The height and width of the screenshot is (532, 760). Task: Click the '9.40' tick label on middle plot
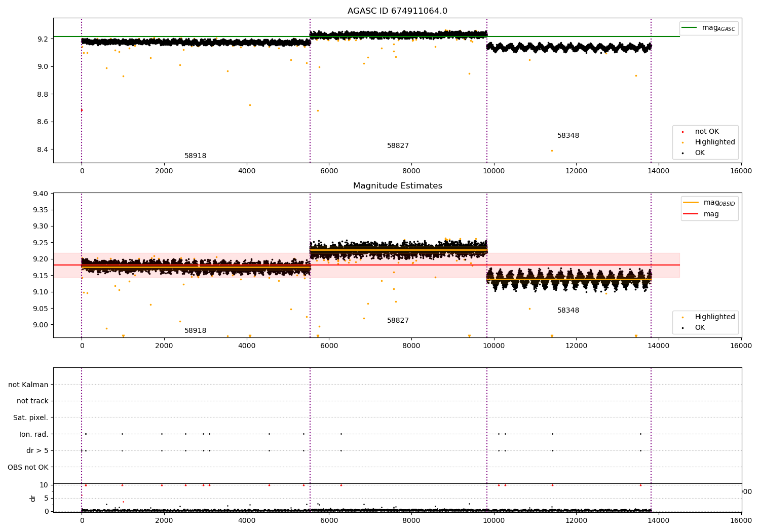coord(40,194)
